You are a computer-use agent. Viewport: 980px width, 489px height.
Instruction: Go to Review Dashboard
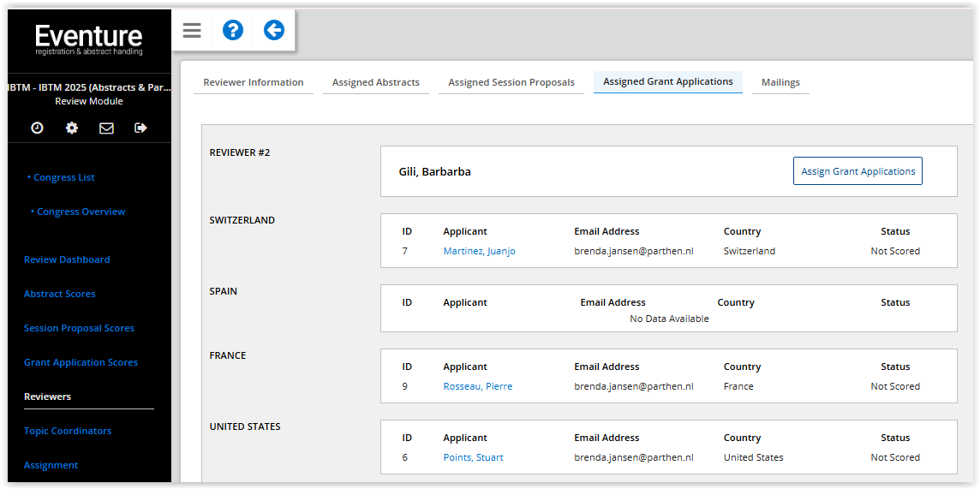pyautogui.click(x=67, y=259)
